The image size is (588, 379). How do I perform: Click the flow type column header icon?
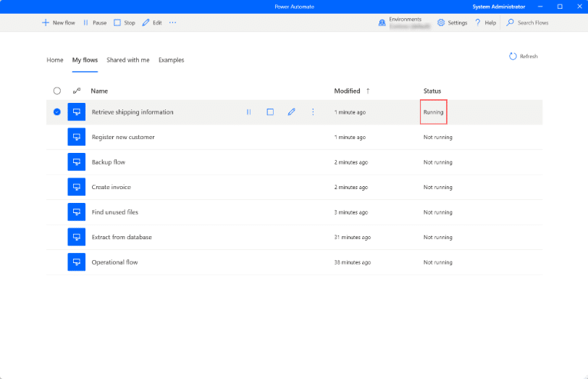pos(77,91)
